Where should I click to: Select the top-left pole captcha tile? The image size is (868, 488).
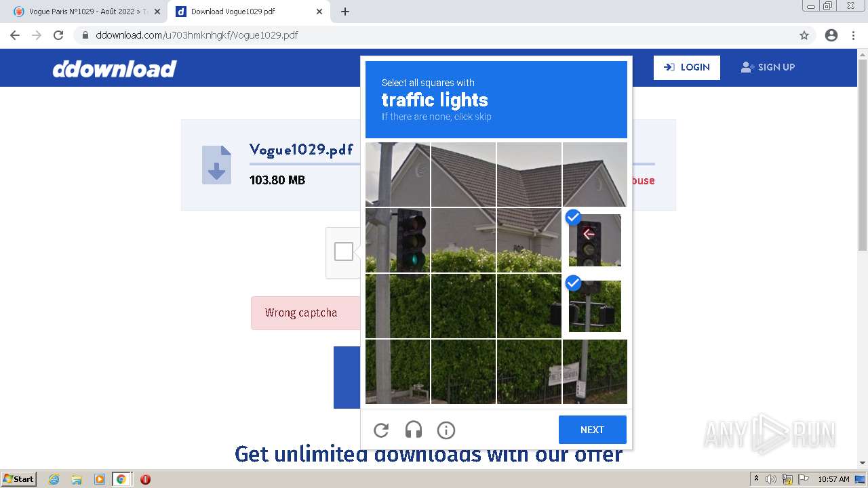pos(397,174)
